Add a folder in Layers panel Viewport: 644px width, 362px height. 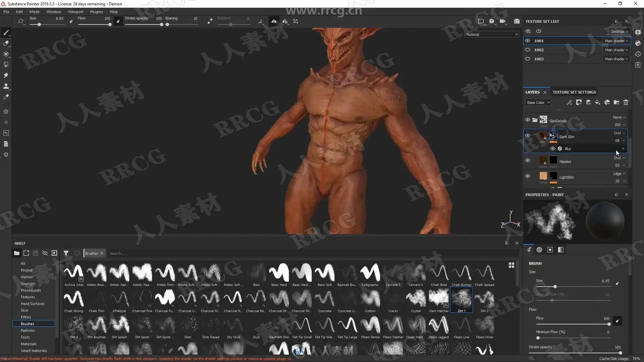point(616,103)
